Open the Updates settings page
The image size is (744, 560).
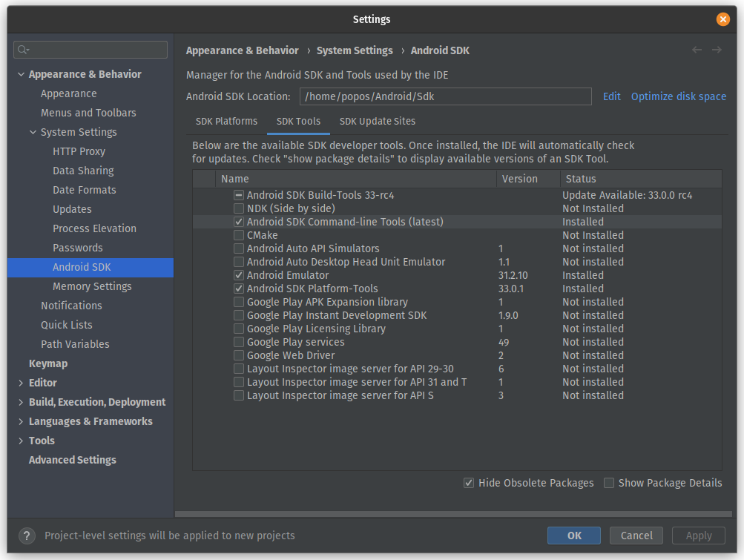click(x=72, y=209)
